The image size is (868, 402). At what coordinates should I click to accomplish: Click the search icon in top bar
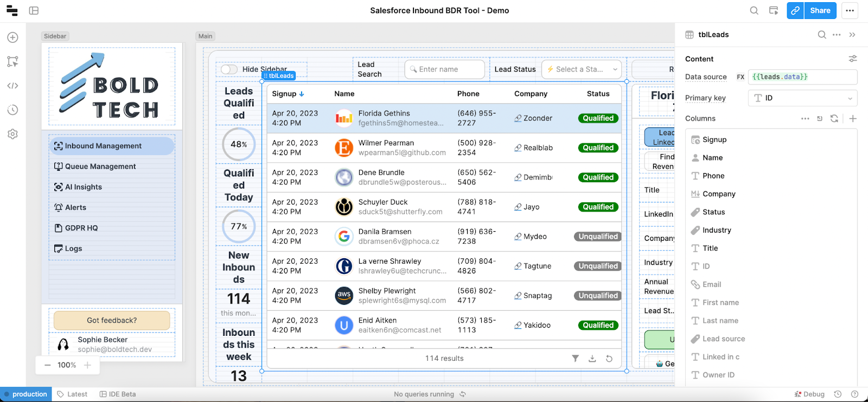pos(754,10)
